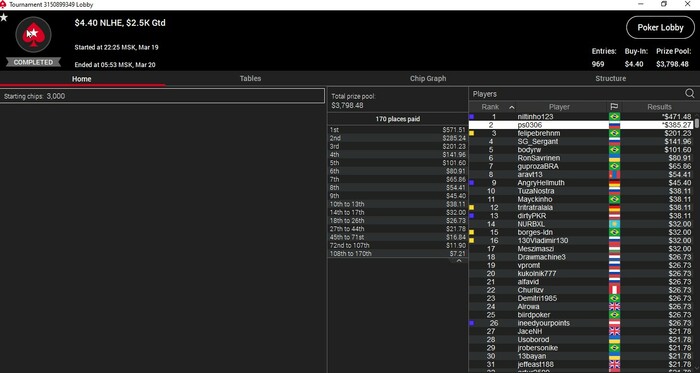Click the Poker Lobby button
700x373 pixels.
[660, 28]
